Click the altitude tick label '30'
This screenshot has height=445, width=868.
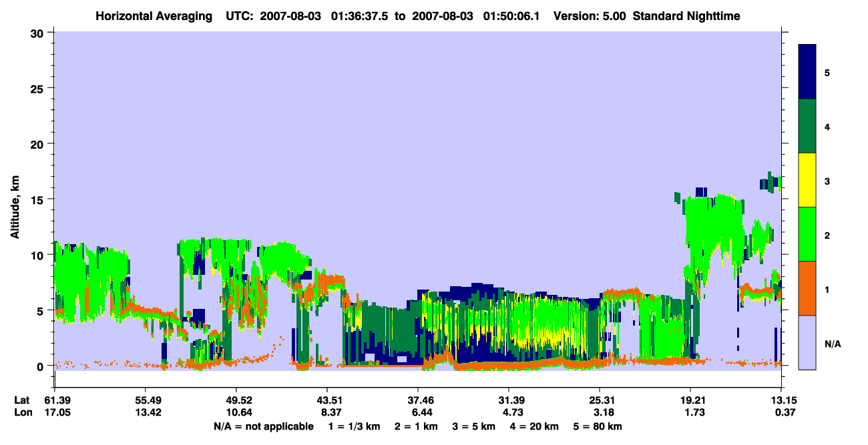(x=39, y=33)
